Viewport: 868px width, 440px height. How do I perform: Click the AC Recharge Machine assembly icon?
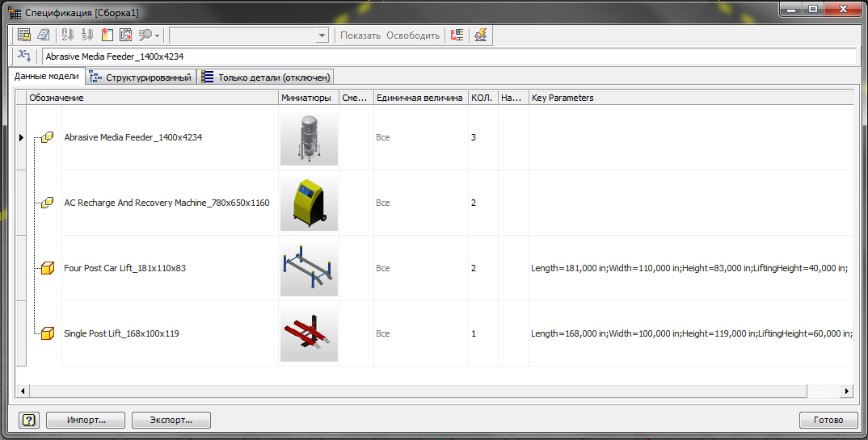coord(48,203)
